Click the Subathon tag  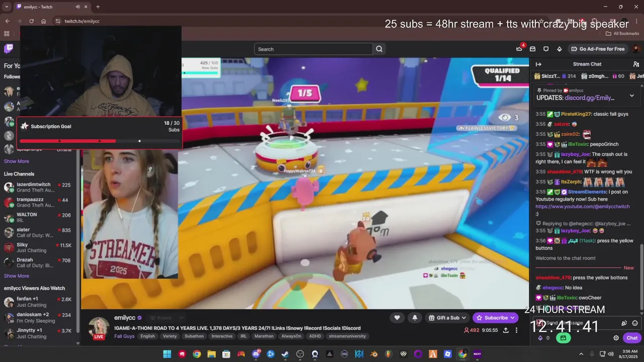194,336
